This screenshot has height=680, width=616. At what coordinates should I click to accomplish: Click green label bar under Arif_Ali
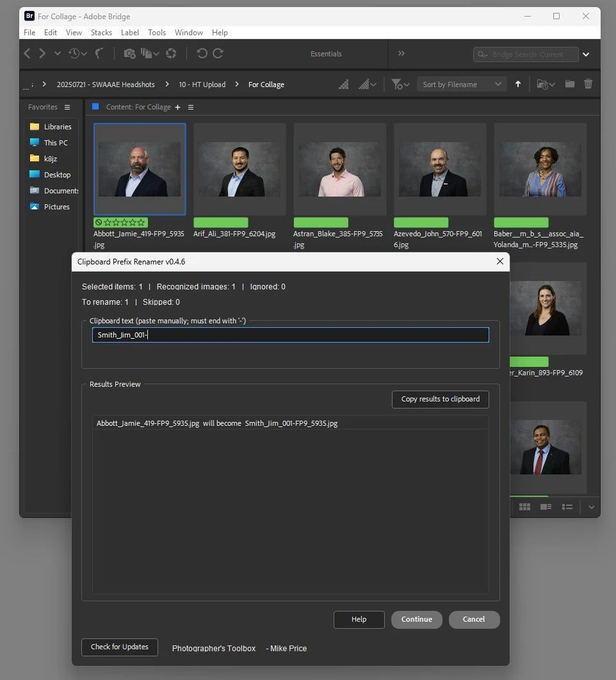221,222
